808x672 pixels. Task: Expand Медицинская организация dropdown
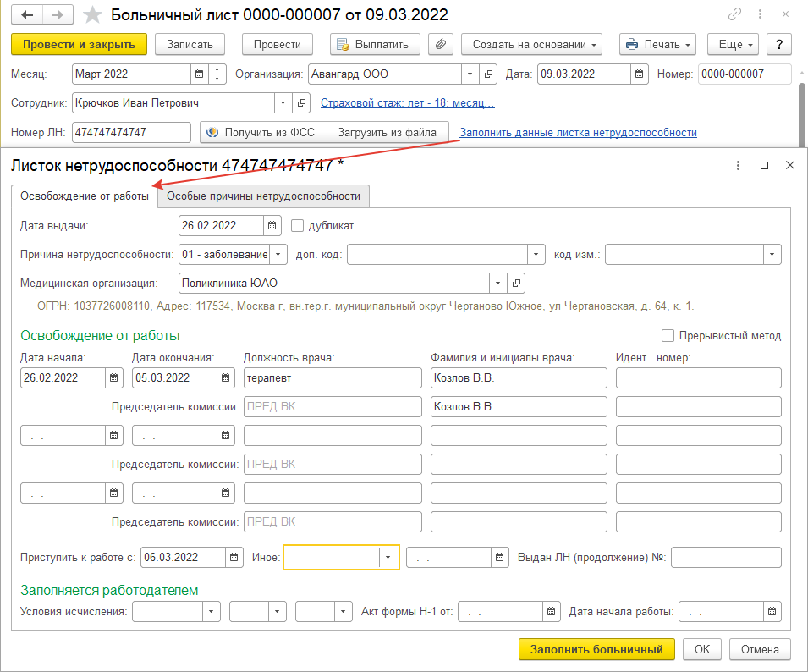(x=497, y=284)
